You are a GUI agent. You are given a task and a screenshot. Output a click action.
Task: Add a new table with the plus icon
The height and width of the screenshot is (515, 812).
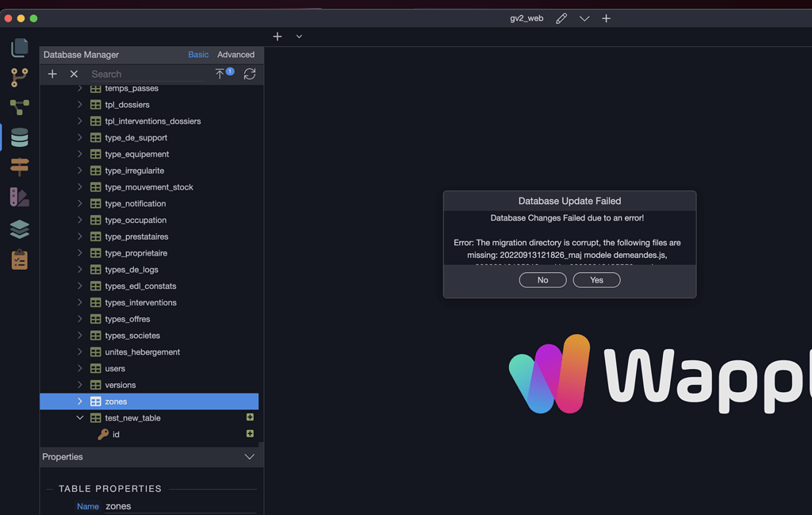coord(52,74)
